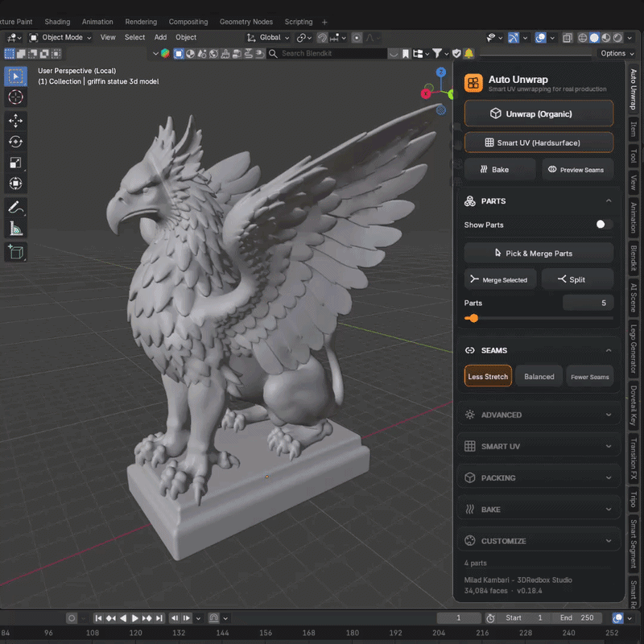Click the Z axis on navigation gizmo
Viewport: 644px width, 644px height.
point(440,72)
